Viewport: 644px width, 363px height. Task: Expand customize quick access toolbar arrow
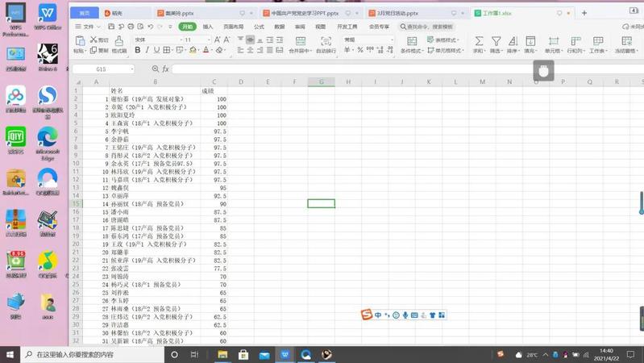click(x=170, y=27)
